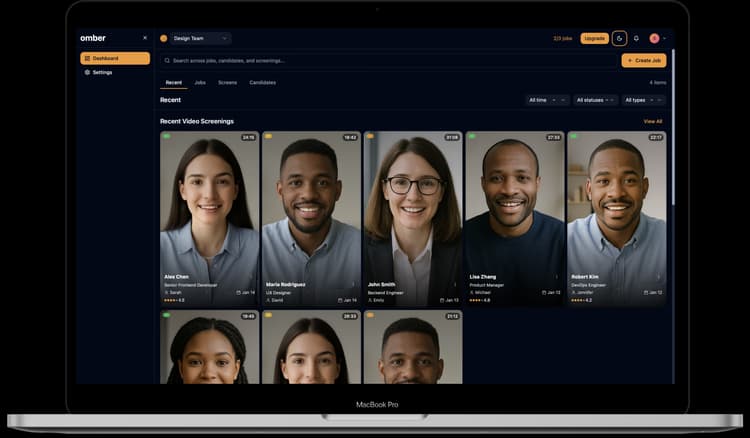Open Settings from the sidebar
Viewport: 750px width, 438px height.
coord(102,72)
